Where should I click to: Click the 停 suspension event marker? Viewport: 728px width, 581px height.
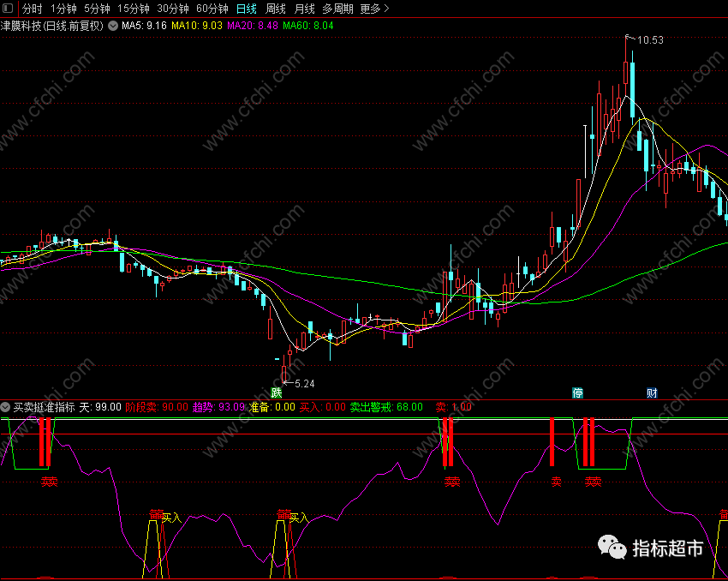click(x=577, y=393)
